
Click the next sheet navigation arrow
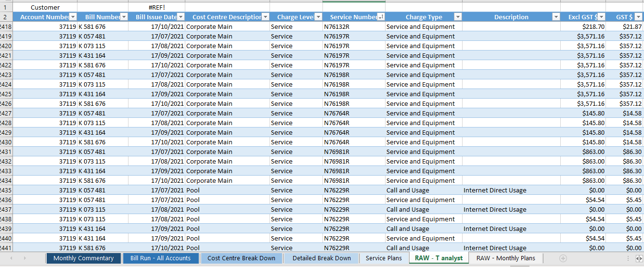click(25, 258)
